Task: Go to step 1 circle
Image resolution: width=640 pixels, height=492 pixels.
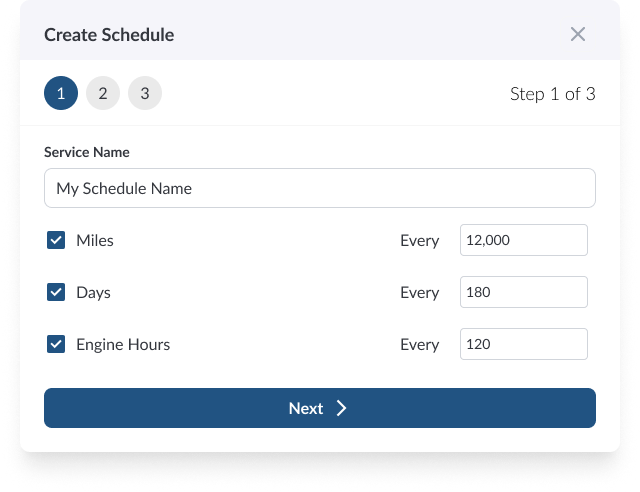Action: 61,94
